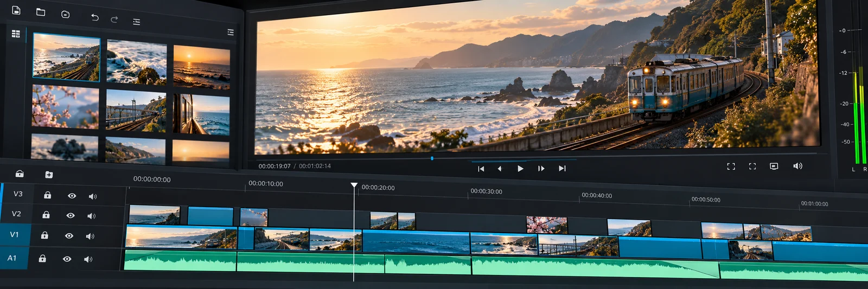Image resolution: width=868 pixels, height=289 pixels.
Task: Select the cherry blossom thumbnail in bin
Action: tap(65, 106)
